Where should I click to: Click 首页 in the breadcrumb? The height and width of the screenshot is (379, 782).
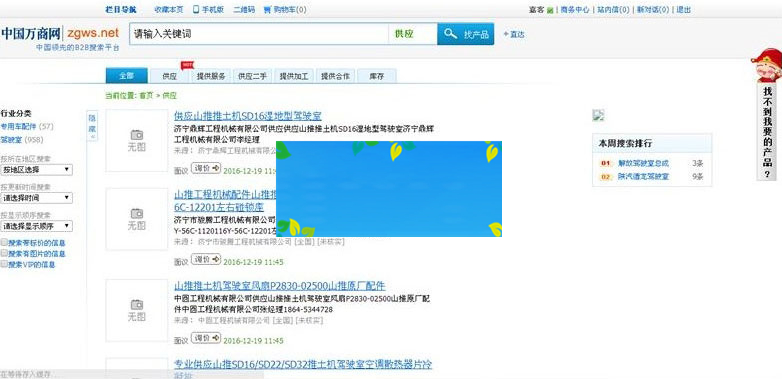tap(146, 96)
